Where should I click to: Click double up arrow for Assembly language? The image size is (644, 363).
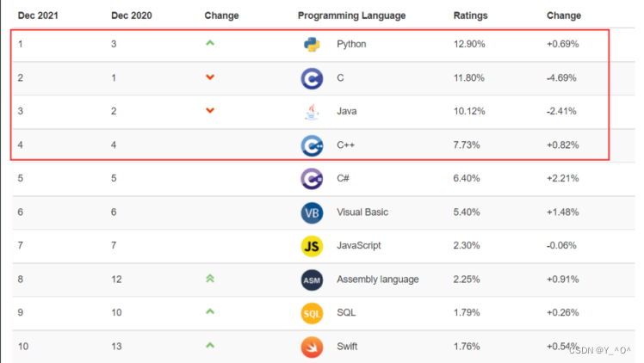(x=210, y=279)
